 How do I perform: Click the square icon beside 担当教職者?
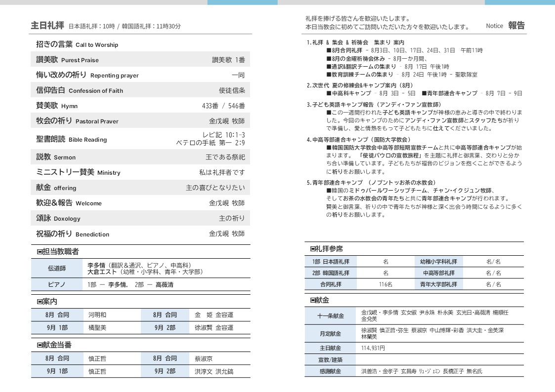click(40, 252)
